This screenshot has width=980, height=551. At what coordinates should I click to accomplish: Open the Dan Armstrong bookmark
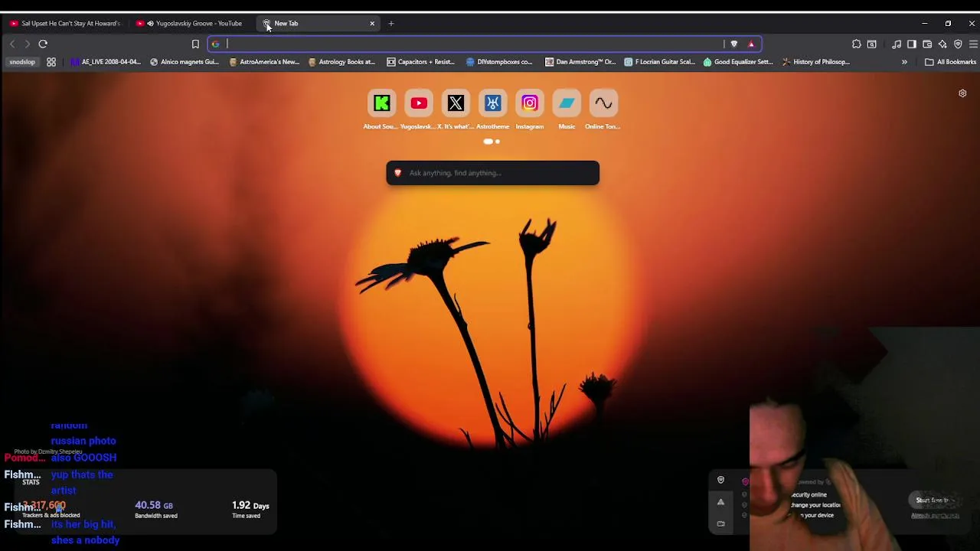point(580,62)
